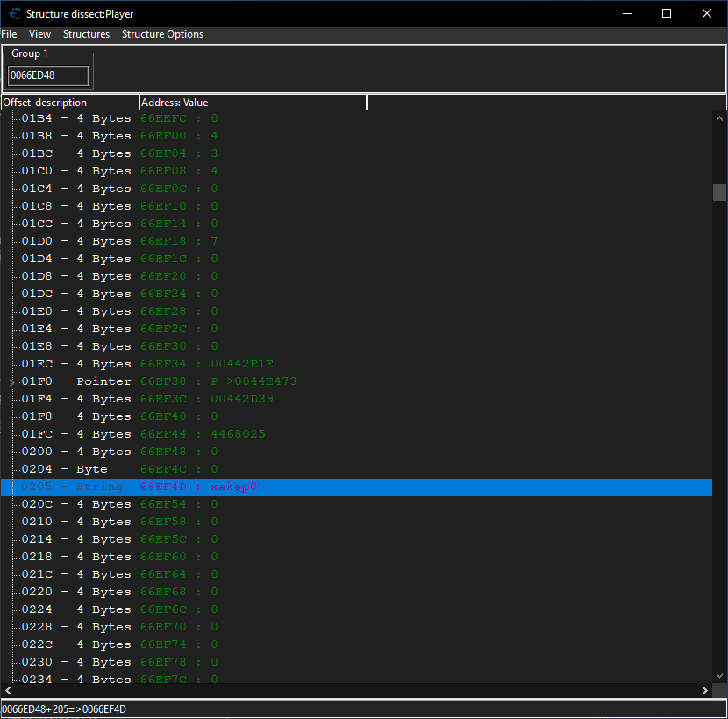Viewport: 728px width, 719px height.
Task: Click the vertical scrollbar up arrow
Action: pyautogui.click(x=719, y=118)
